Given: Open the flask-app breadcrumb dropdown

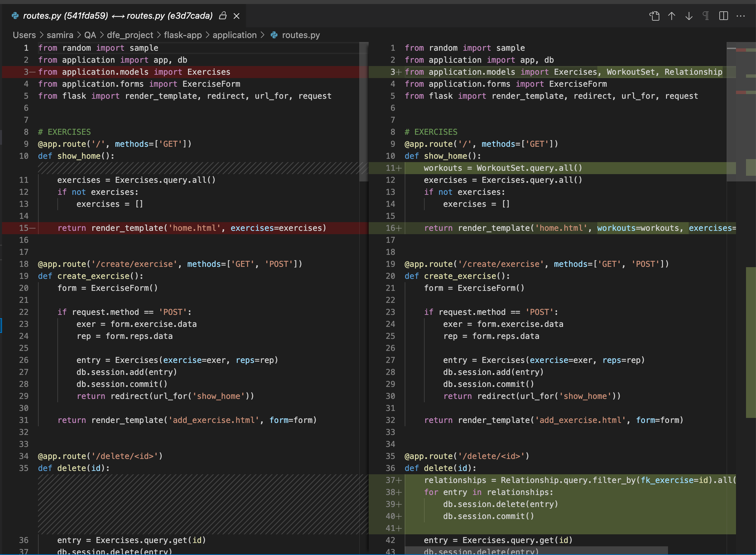Looking at the screenshot, I should [x=183, y=35].
